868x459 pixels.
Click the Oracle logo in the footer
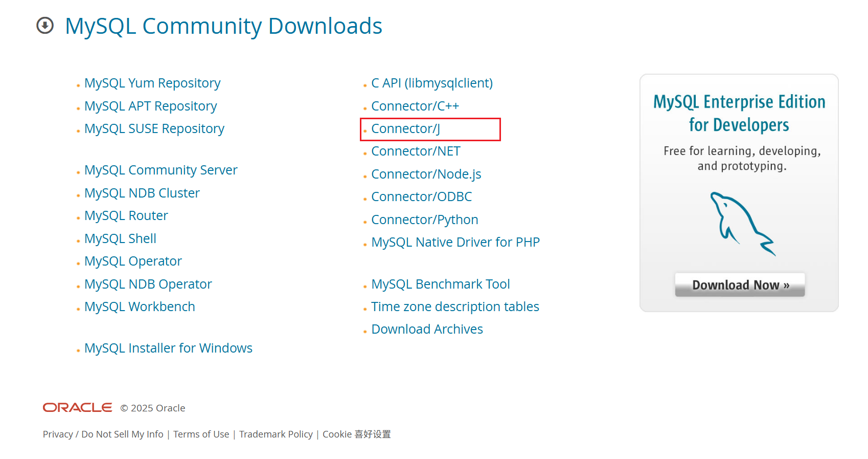pos(77,407)
